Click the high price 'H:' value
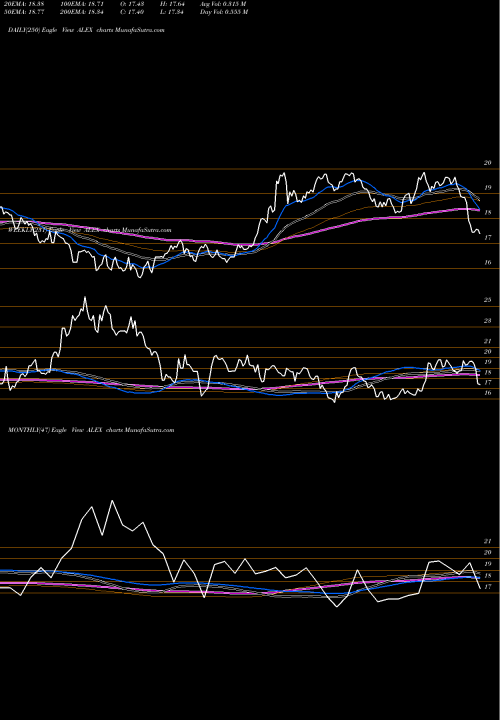 tap(172, 4)
